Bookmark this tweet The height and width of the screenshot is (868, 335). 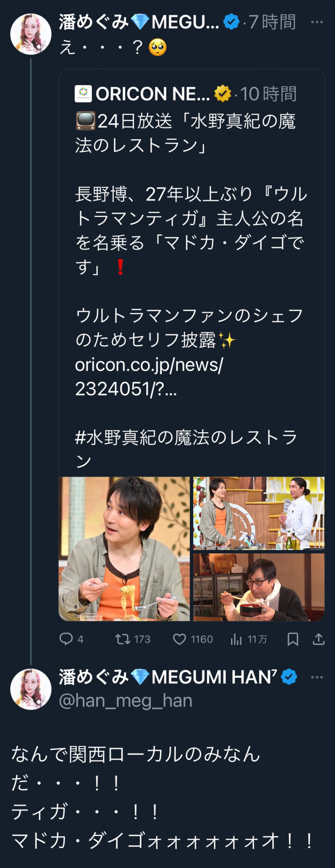coord(293,639)
